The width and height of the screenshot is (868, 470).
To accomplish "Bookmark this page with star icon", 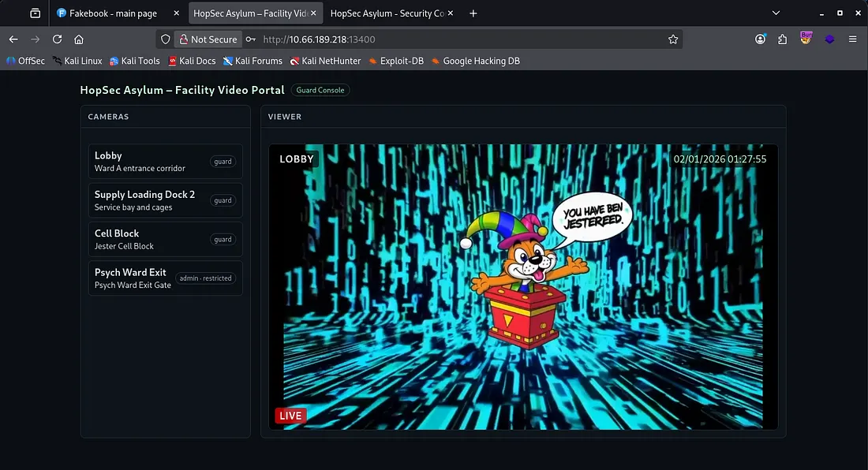I will coord(673,39).
